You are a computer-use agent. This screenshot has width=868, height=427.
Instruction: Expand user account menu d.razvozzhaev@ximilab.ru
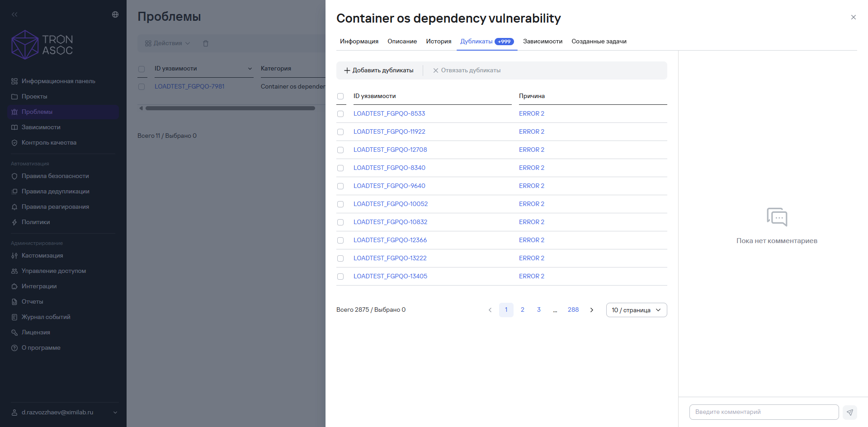pyautogui.click(x=64, y=413)
